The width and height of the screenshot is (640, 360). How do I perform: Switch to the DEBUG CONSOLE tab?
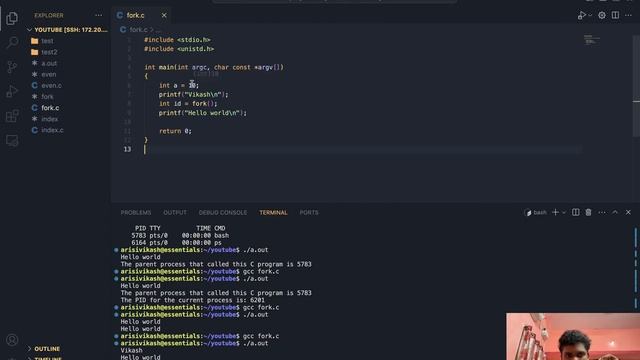pyautogui.click(x=222, y=213)
